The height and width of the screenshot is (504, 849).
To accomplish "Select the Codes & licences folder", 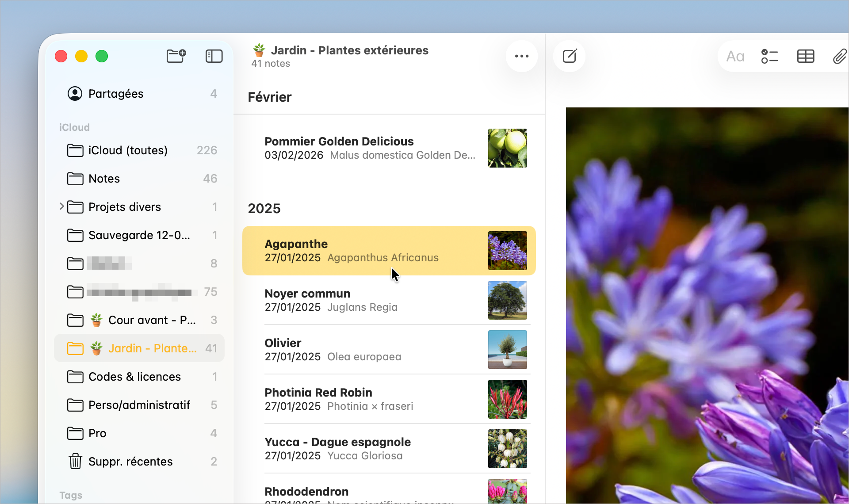I will pyautogui.click(x=134, y=377).
